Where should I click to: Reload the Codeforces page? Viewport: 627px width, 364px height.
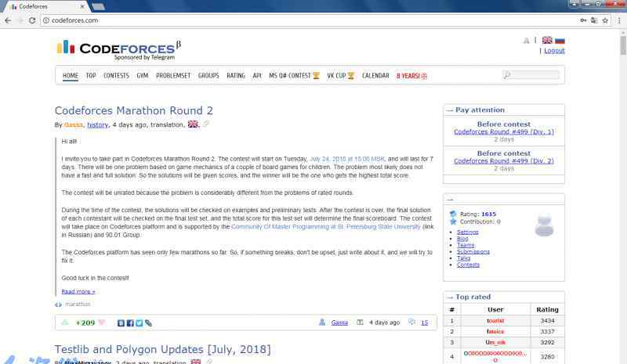(x=32, y=20)
